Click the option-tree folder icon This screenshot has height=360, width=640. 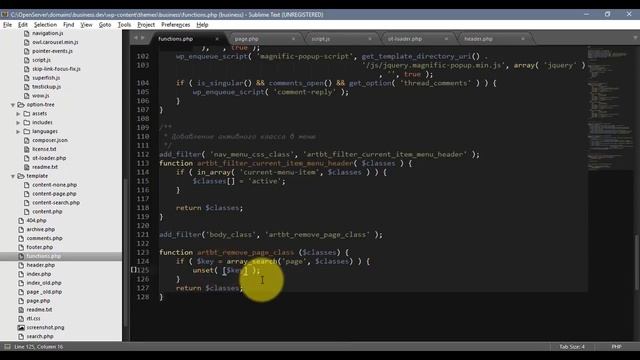[21, 104]
